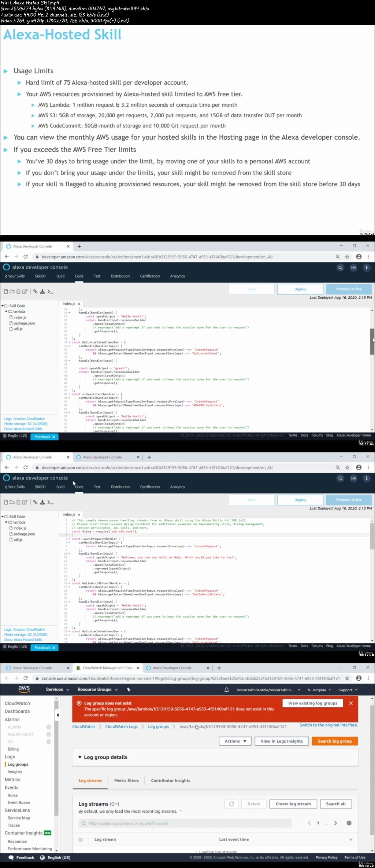Go to next page of log streams
375x868 pixels.
pos(335,823)
